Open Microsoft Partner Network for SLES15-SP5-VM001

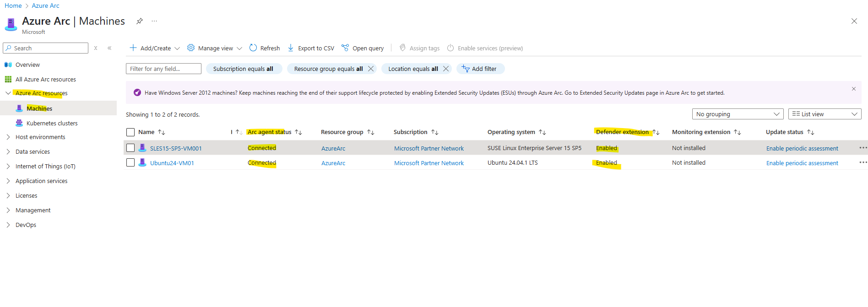pos(429,148)
